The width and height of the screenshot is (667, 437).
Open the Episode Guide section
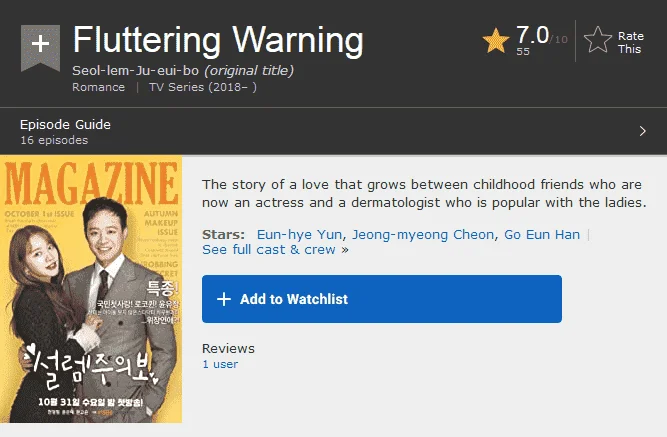coord(334,131)
